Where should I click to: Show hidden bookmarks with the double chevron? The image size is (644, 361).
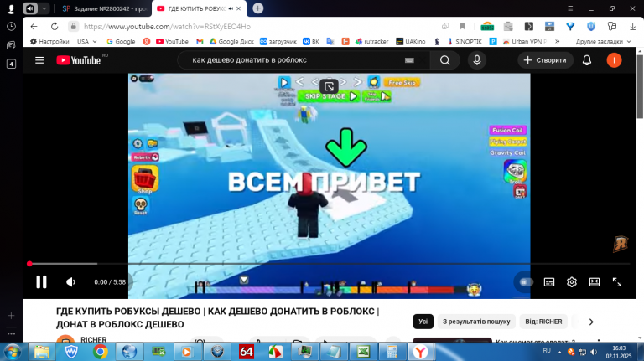pyautogui.click(x=558, y=41)
